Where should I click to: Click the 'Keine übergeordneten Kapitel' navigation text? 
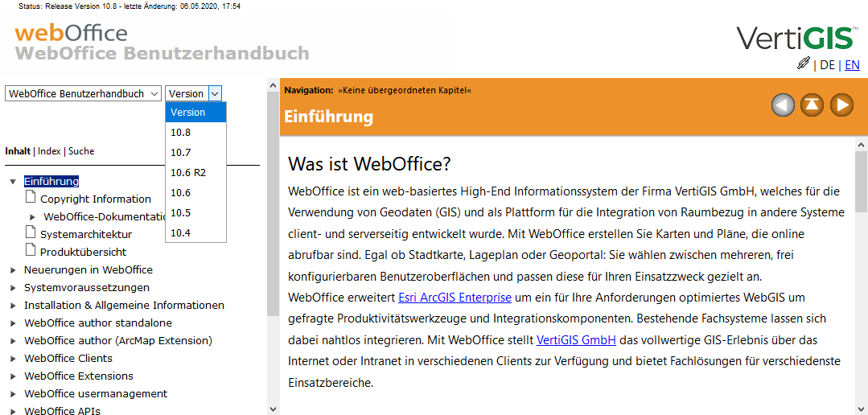pyautogui.click(x=405, y=90)
